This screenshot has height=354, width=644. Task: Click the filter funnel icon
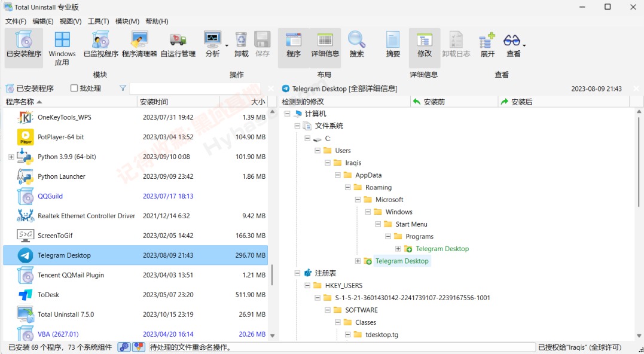coord(123,89)
